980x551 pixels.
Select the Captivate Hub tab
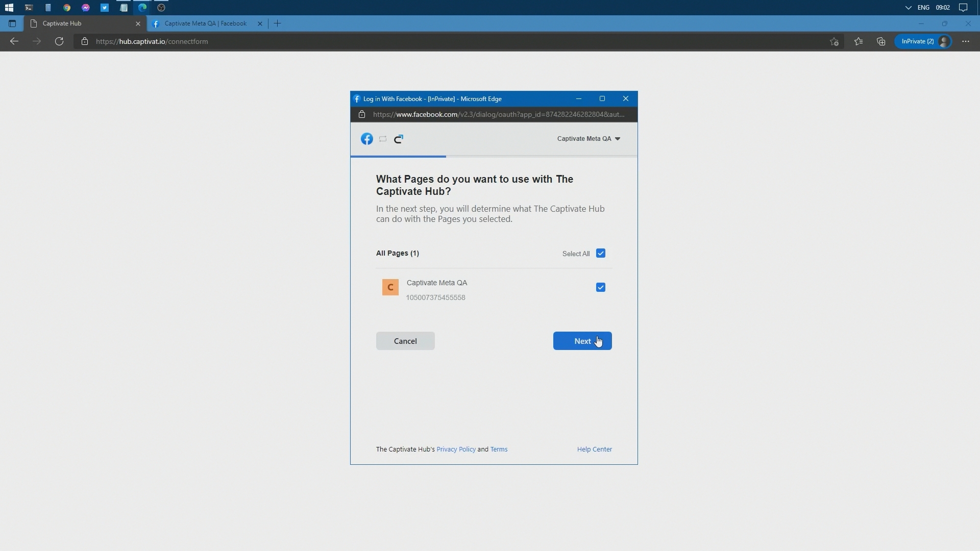coord(82,23)
